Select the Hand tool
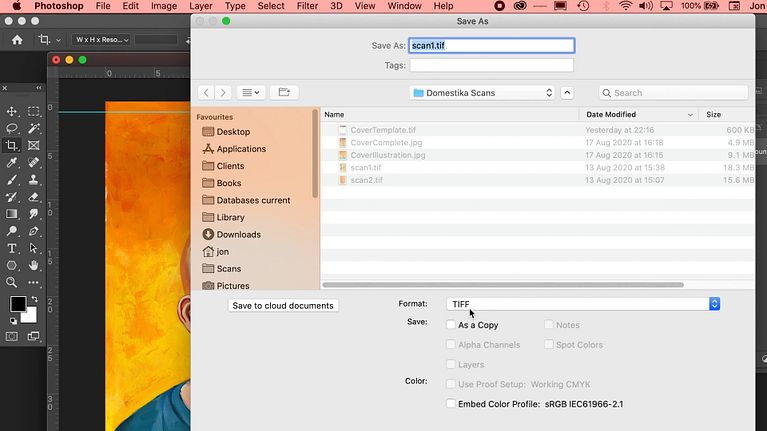 click(x=34, y=265)
